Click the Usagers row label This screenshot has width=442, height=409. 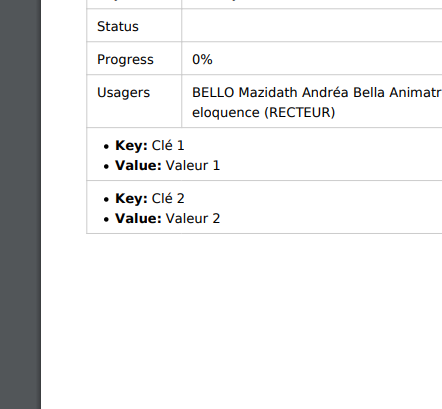point(123,93)
